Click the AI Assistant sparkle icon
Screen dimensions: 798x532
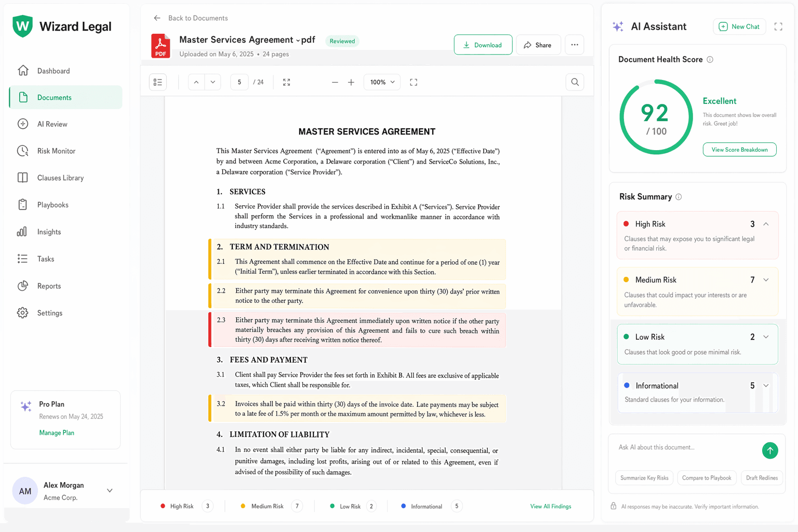(x=618, y=26)
